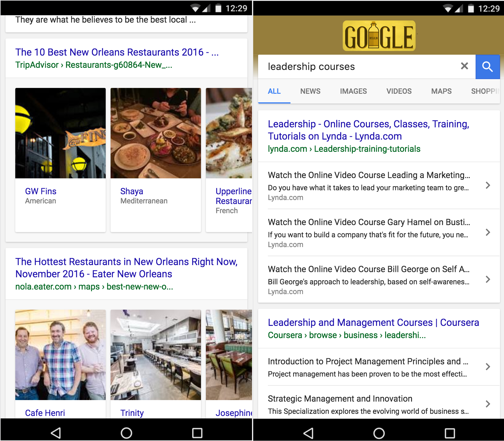This screenshot has width=504, height=441.
Task: Tap the lynda.com Leadership-training-tutorials URL
Action: tap(344, 149)
